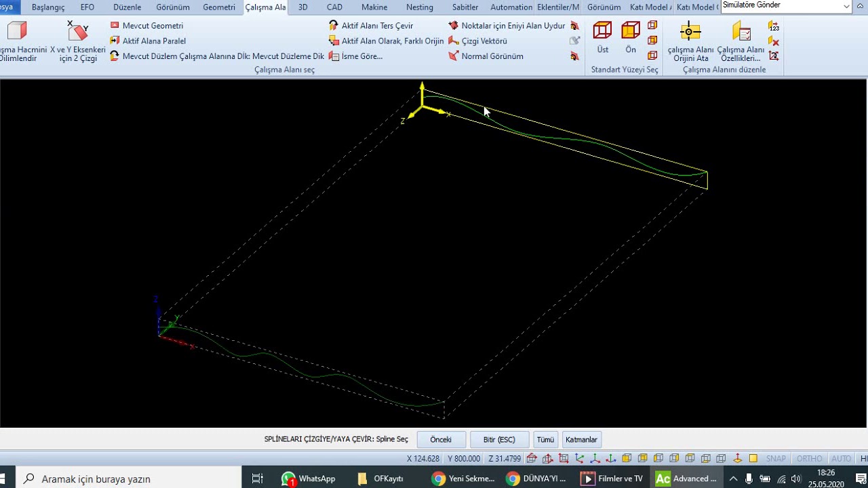Choose Mevcut Geometri option
The height and width of the screenshot is (488, 868).
tap(146, 26)
